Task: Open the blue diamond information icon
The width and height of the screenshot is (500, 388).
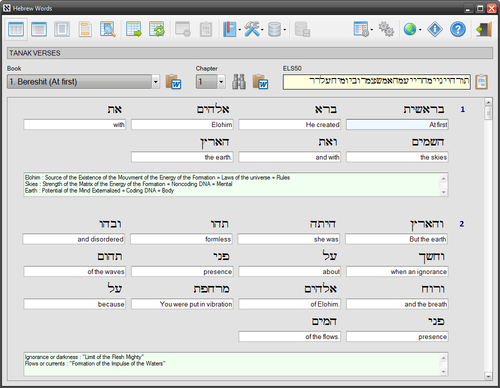Action: click(435, 30)
